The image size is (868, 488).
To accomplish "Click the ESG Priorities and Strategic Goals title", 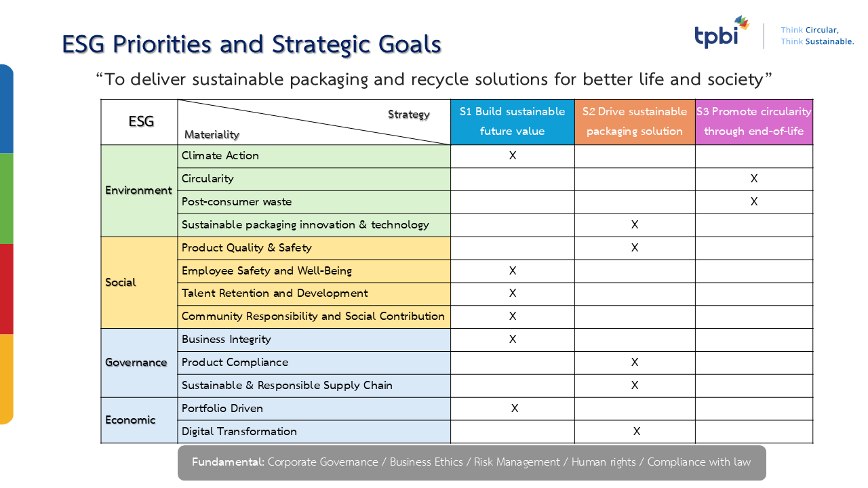I will point(252,44).
